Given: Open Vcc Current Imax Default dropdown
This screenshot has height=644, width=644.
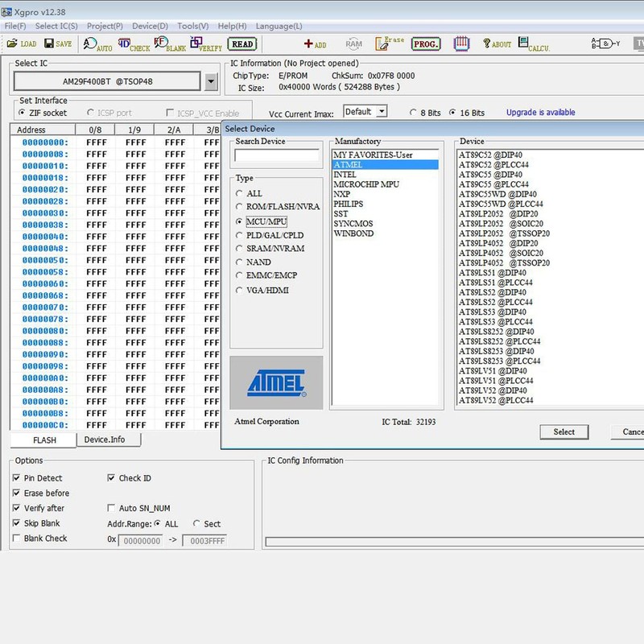Looking at the screenshot, I should (365, 112).
